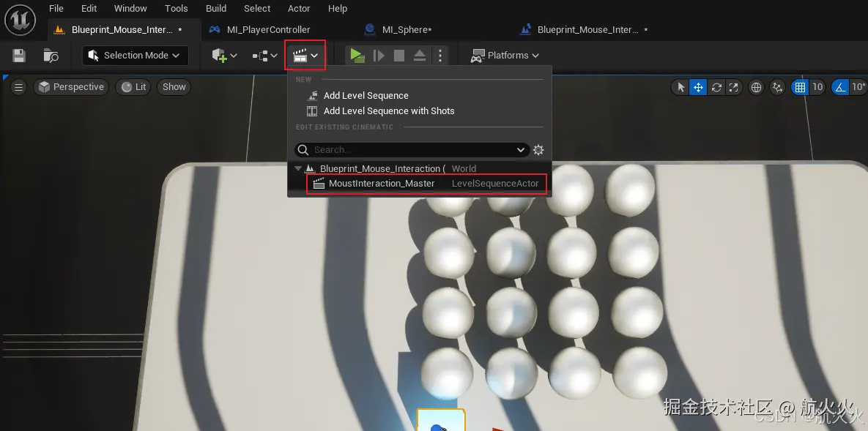868x431 pixels.
Task: Activate the Scale tool
Action: coord(733,87)
